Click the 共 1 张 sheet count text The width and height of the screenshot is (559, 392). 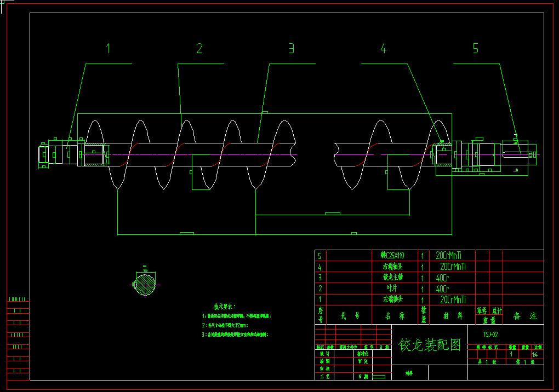pos(487,362)
